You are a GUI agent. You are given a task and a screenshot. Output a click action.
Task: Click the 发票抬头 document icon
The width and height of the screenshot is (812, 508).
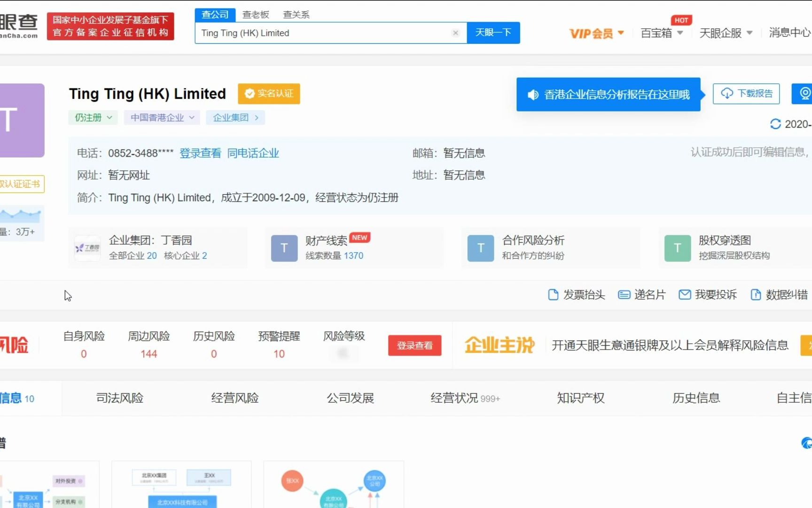[x=553, y=295]
